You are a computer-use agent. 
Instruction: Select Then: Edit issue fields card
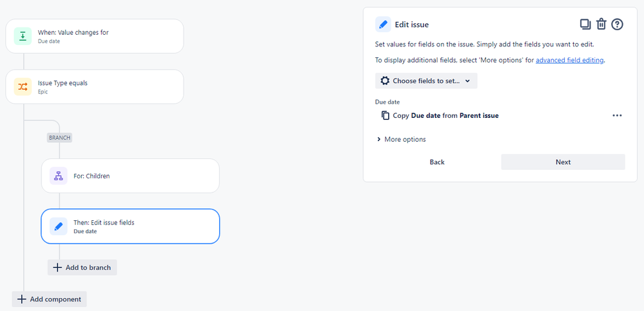pos(130,226)
